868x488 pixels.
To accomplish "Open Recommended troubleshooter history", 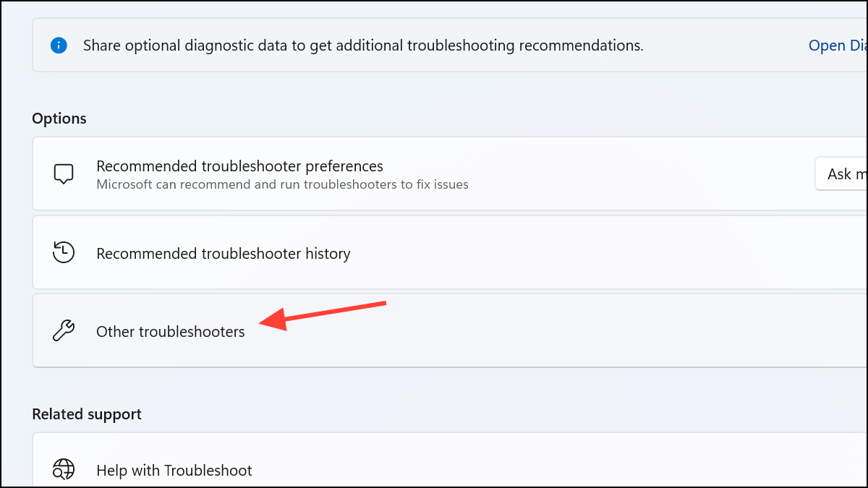I will tap(289, 252).
